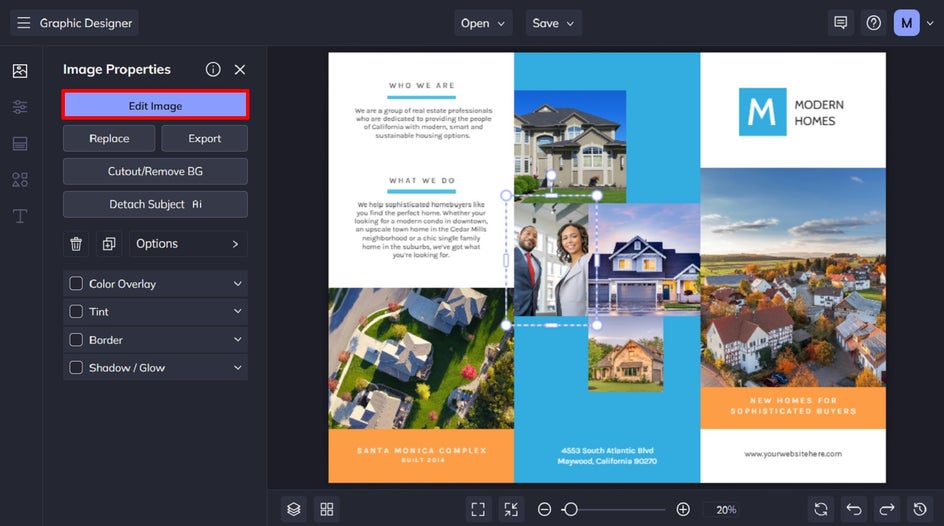This screenshot has width=944, height=526.
Task: Show Image Properties info icon
Action: 213,69
